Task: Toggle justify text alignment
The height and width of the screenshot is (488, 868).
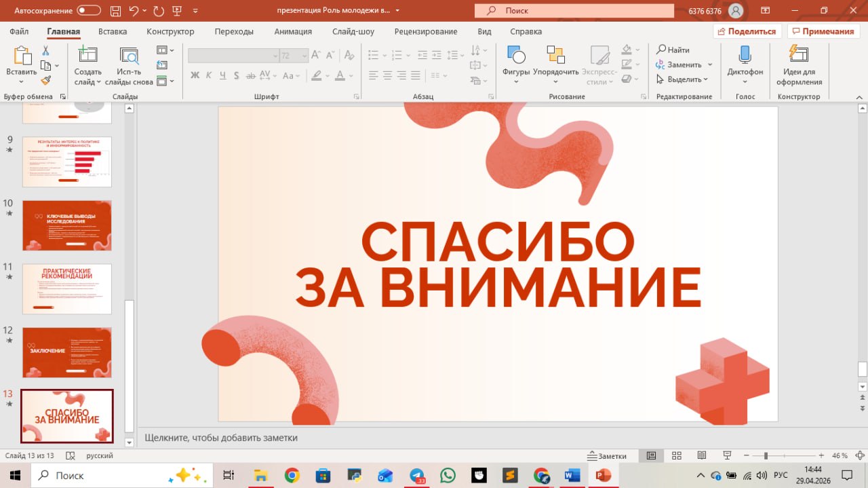Action: coord(416,75)
